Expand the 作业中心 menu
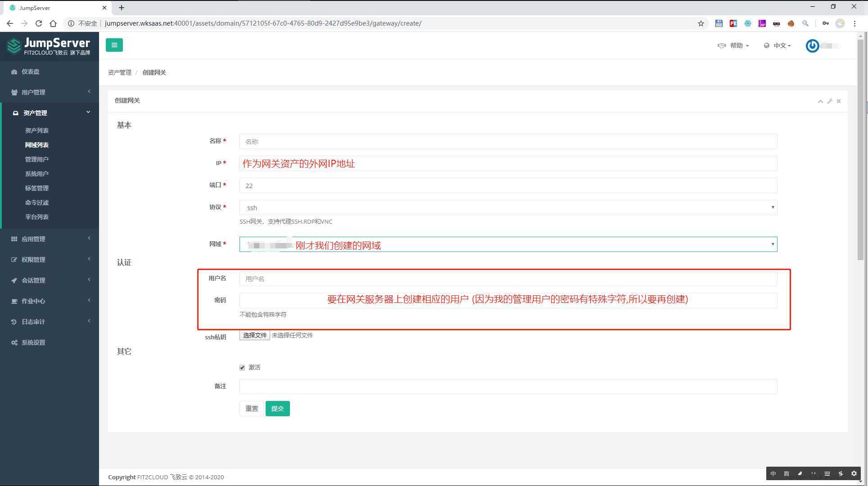 click(x=50, y=301)
